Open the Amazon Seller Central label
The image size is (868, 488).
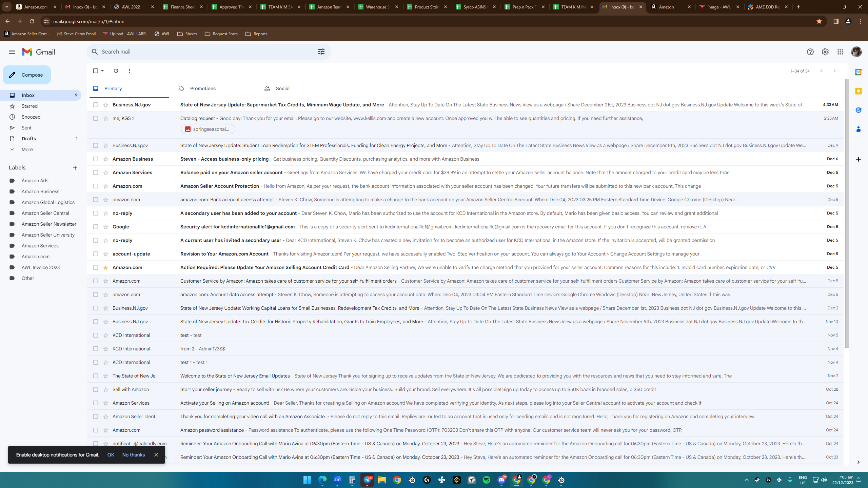point(45,213)
